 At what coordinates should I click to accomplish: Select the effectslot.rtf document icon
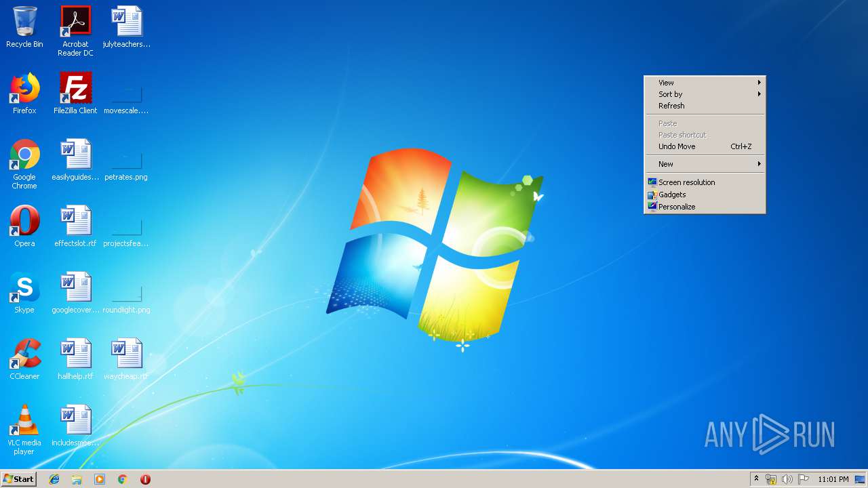[x=75, y=226]
